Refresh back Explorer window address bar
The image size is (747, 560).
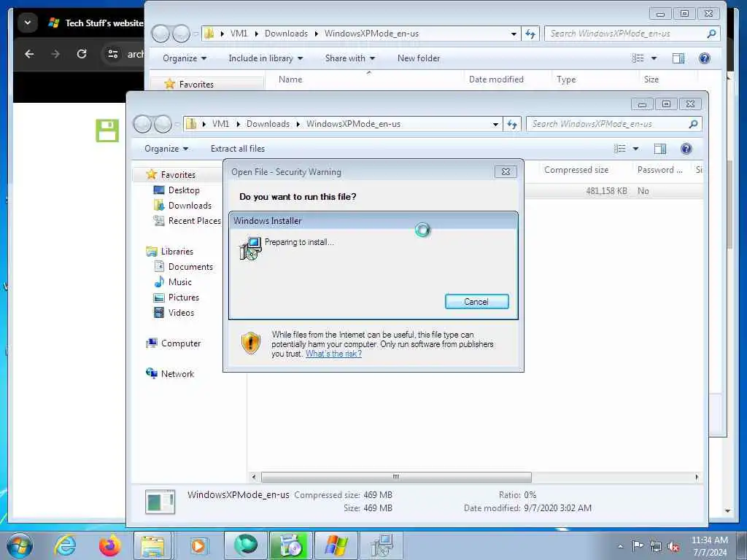point(530,34)
